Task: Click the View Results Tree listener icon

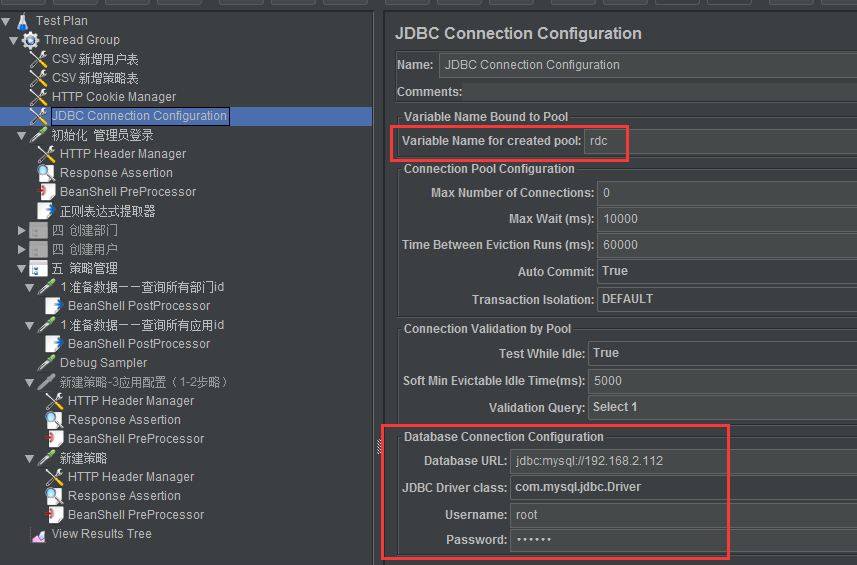Action: [x=38, y=535]
